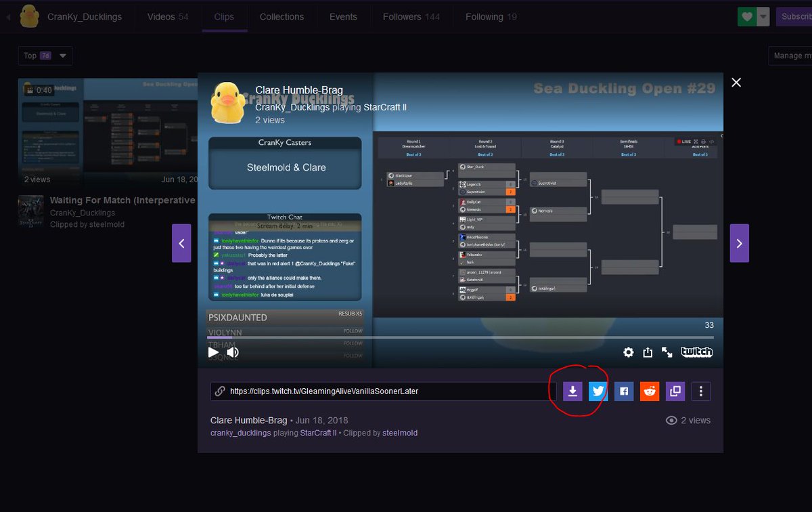Click the Twitch logo in player
The width and height of the screenshot is (812, 512).
click(696, 352)
